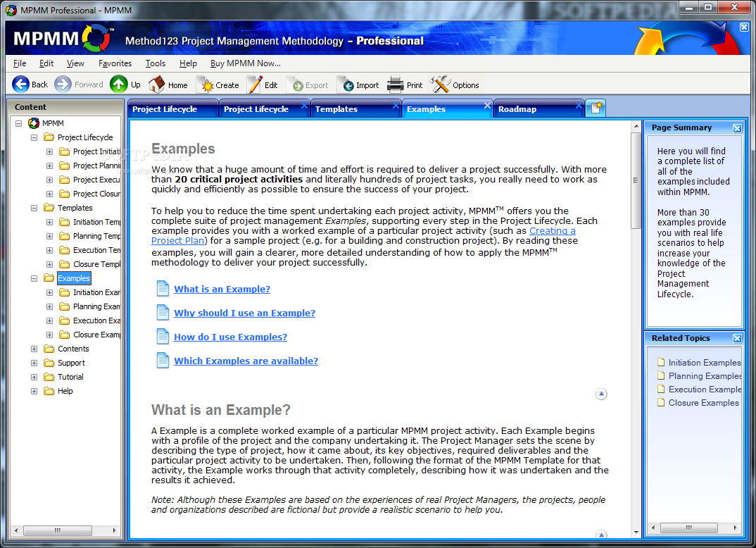Open the Tools menu
This screenshot has height=548, width=756.
click(x=156, y=63)
